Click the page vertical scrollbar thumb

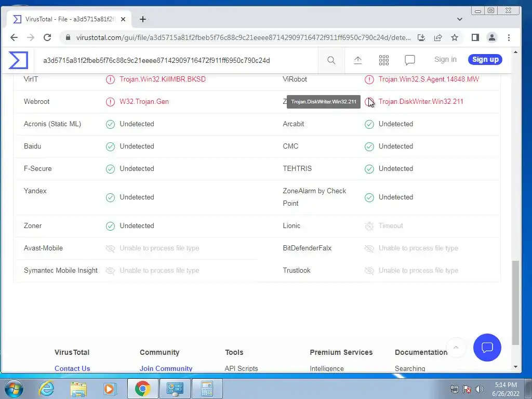click(516, 303)
